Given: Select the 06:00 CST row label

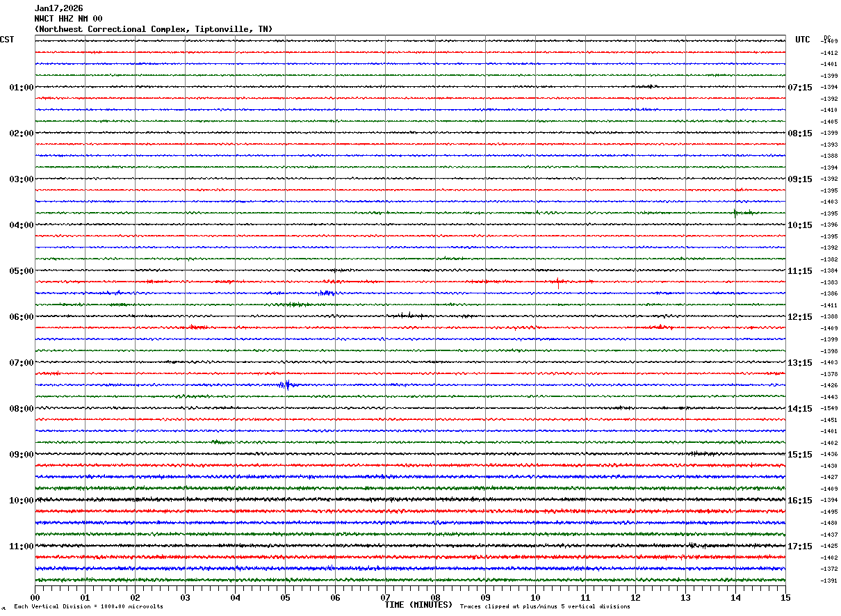Looking at the screenshot, I should click(21, 317).
